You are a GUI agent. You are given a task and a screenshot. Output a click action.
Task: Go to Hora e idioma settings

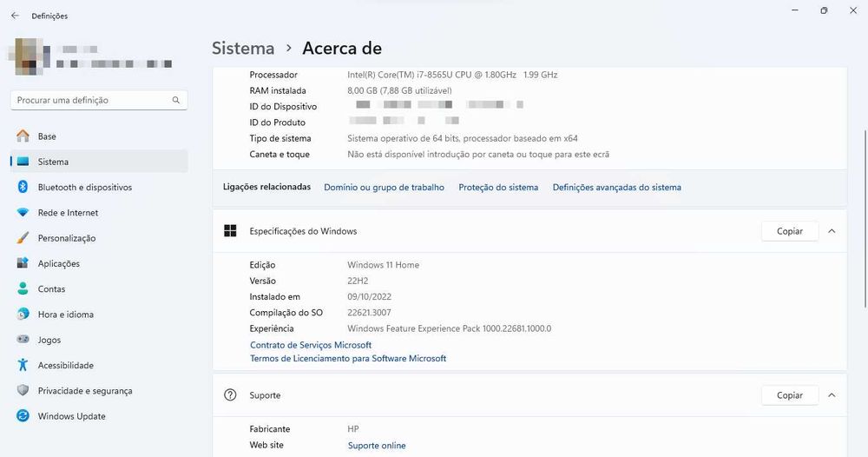[x=65, y=315]
